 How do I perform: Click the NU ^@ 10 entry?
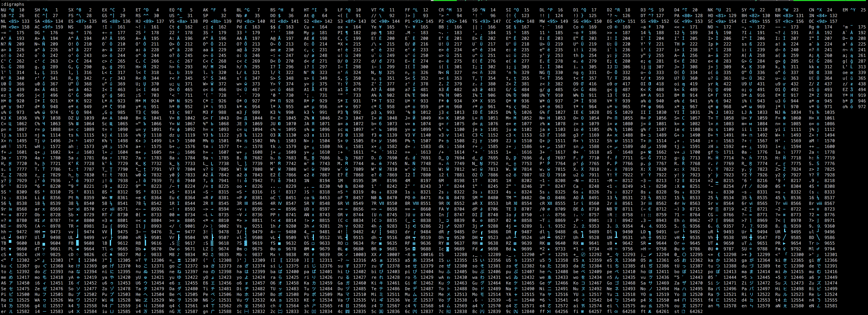(12, 10)
